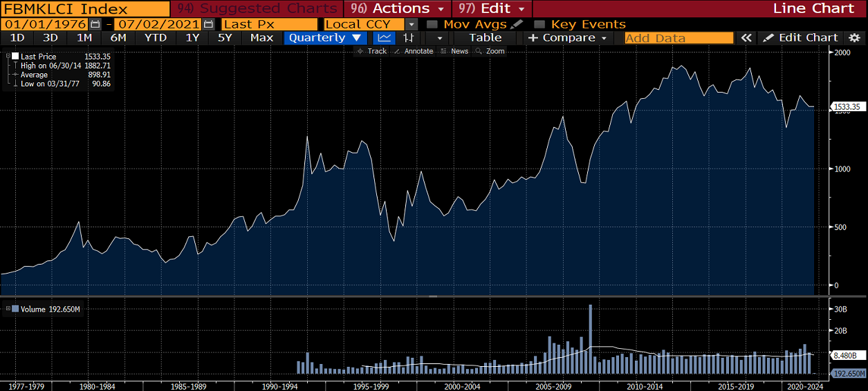The width and height of the screenshot is (868, 391).
Task: Collapse the Last Price legend tree
Action: 8,56
